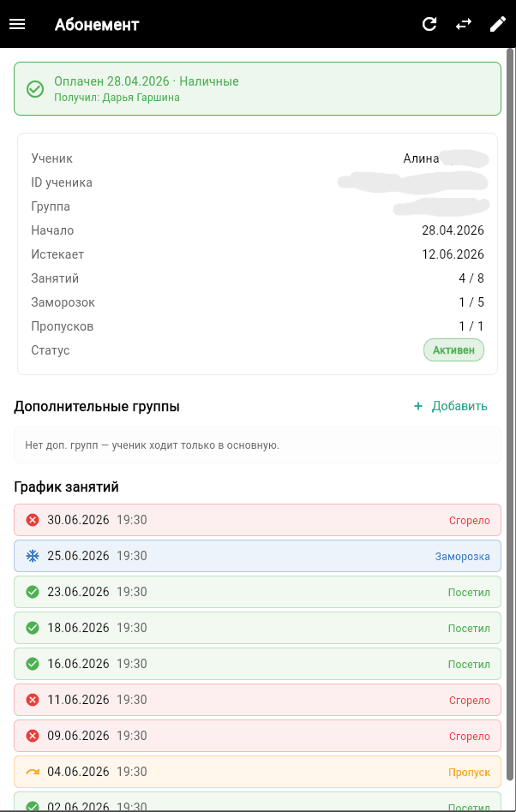
Task: Click the Абонемент page title
Action: coord(97,24)
